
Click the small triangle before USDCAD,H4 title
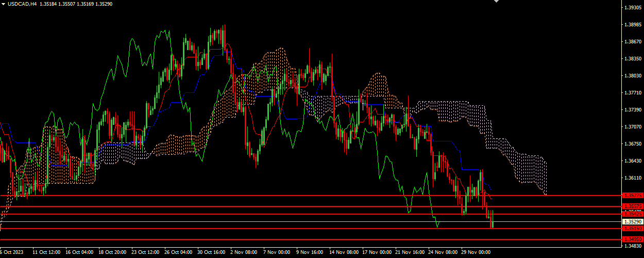pyautogui.click(x=3, y=4)
